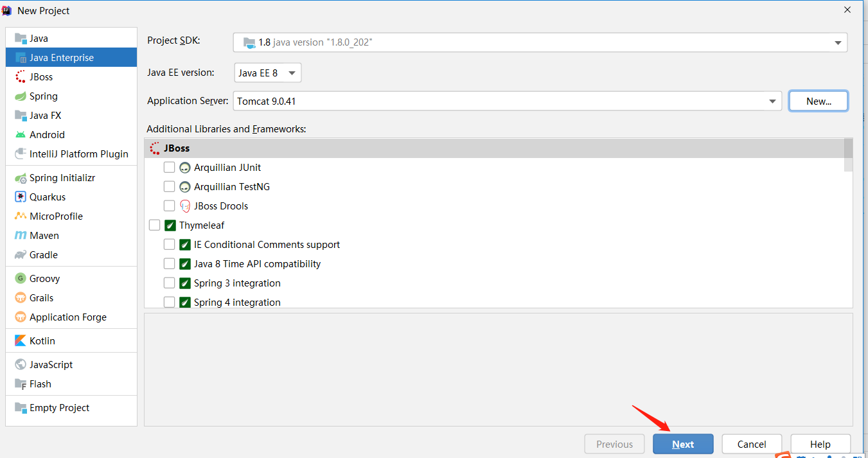Viewport: 868px width, 458px height.
Task: Select Spring project type
Action: click(x=71, y=96)
